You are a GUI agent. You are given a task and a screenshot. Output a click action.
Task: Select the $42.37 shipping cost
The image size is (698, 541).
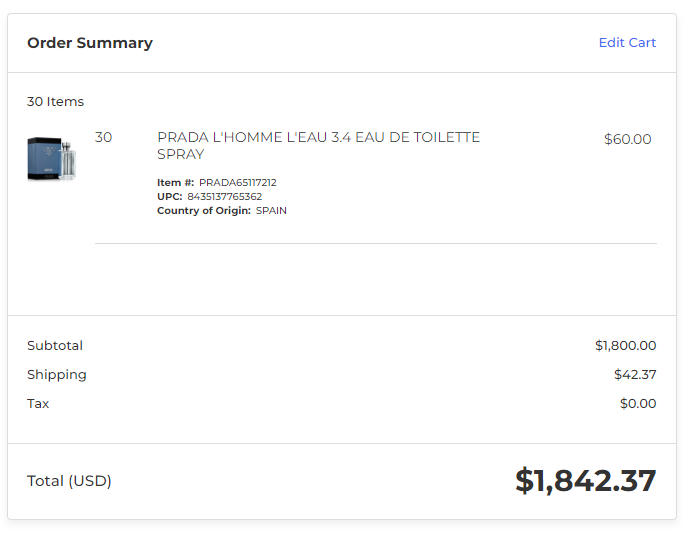coord(635,374)
